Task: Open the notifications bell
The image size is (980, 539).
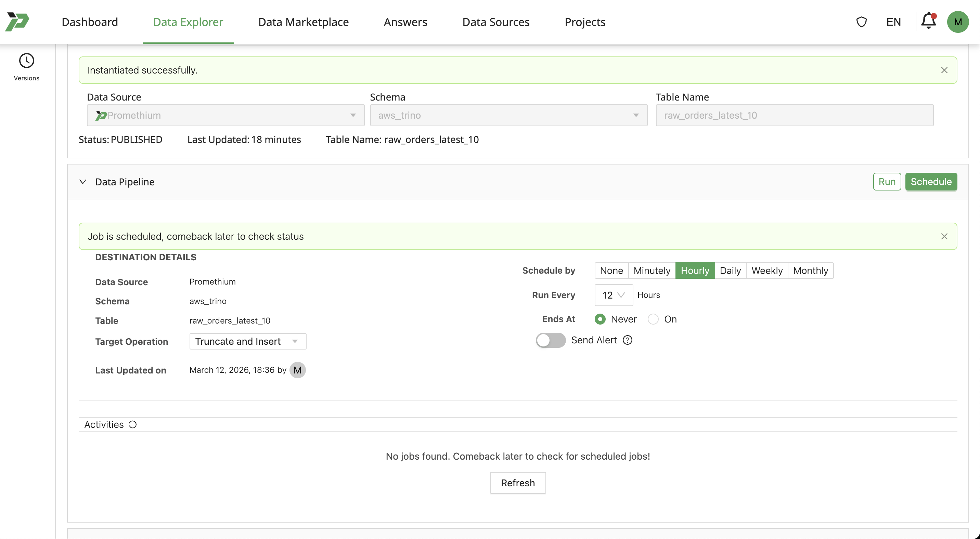Action: (928, 22)
